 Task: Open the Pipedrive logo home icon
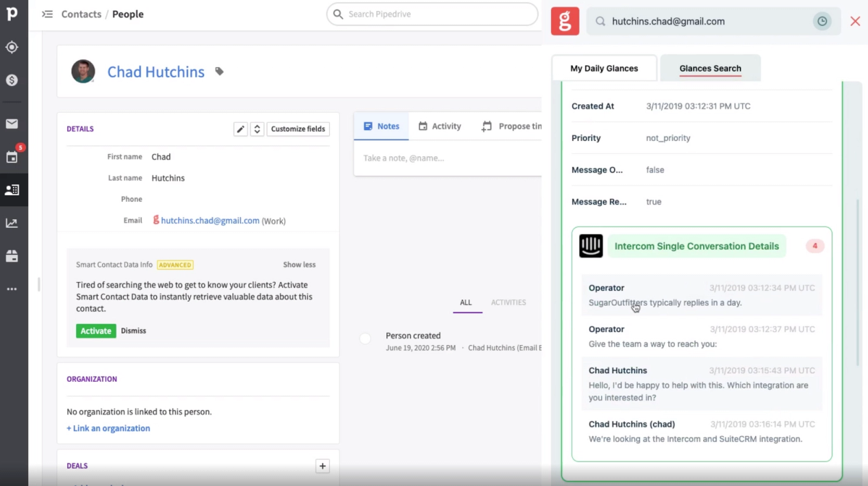pos(12,13)
